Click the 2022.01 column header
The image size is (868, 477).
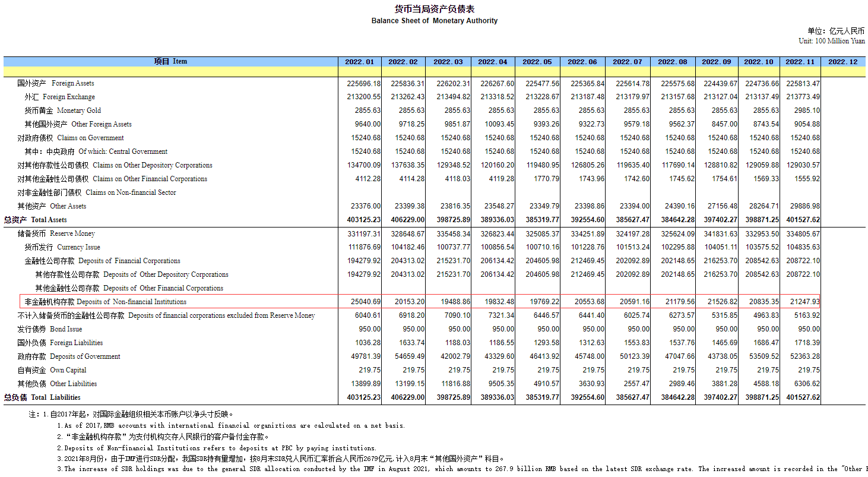point(360,62)
